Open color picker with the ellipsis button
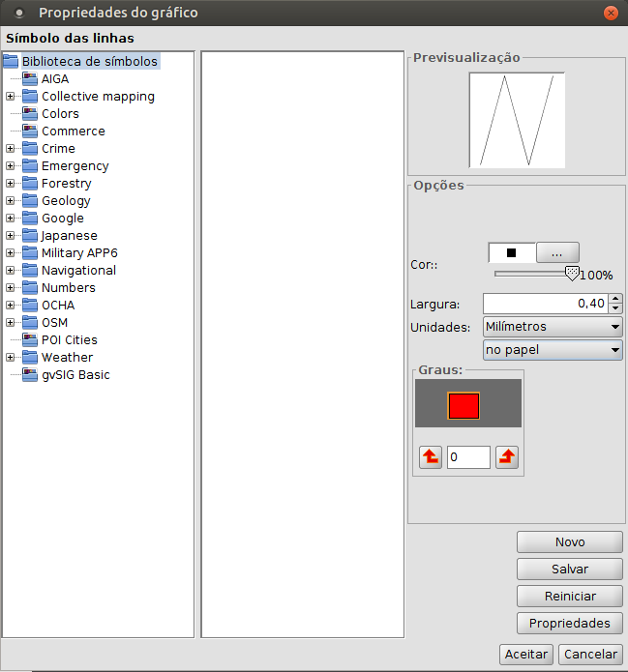 [x=557, y=253]
